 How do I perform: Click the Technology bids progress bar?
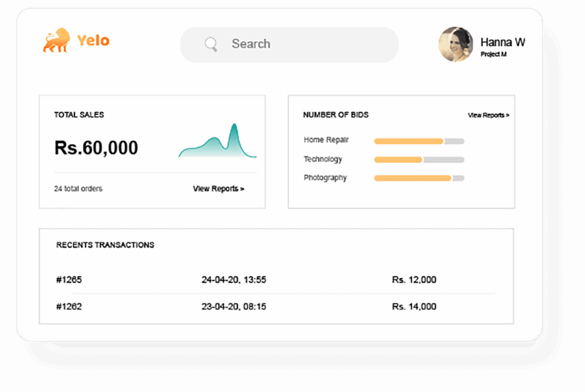point(419,160)
